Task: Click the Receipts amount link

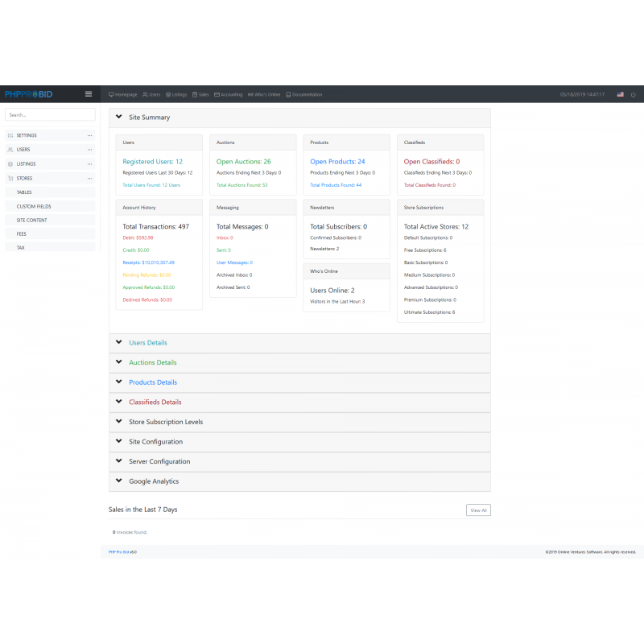Action: click(148, 262)
